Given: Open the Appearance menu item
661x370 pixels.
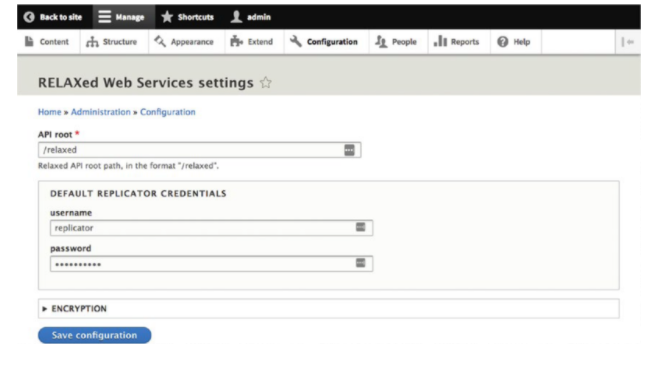Looking at the screenshot, I should [185, 42].
